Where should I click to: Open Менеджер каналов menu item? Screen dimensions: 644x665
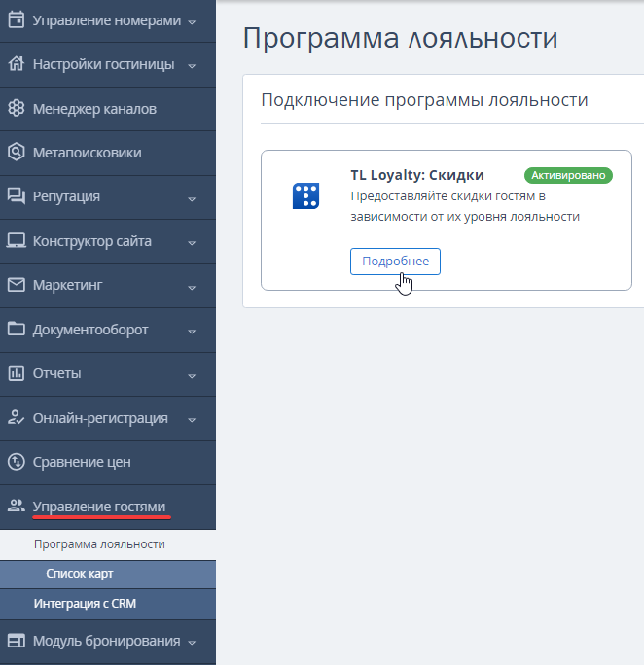(108, 109)
